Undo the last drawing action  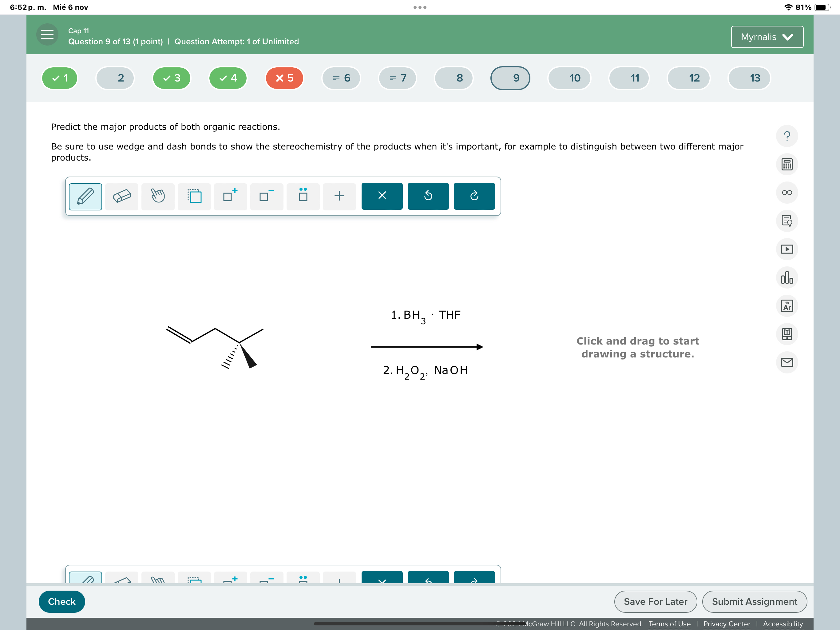coord(428,196)
